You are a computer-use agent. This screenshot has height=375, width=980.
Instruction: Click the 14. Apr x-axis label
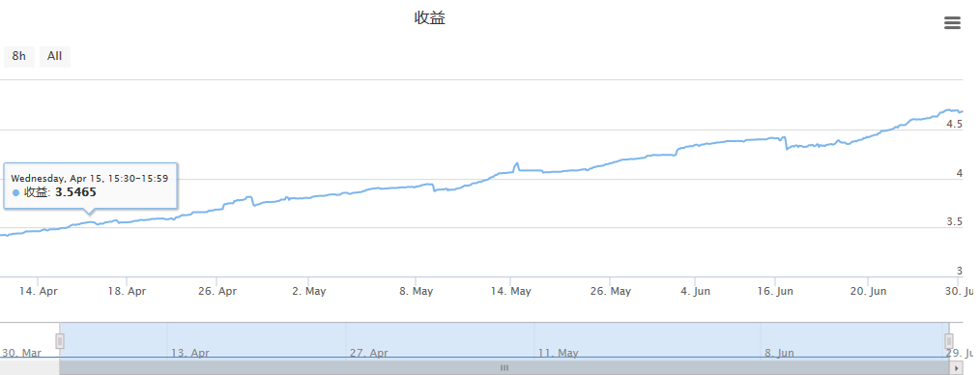38,291
